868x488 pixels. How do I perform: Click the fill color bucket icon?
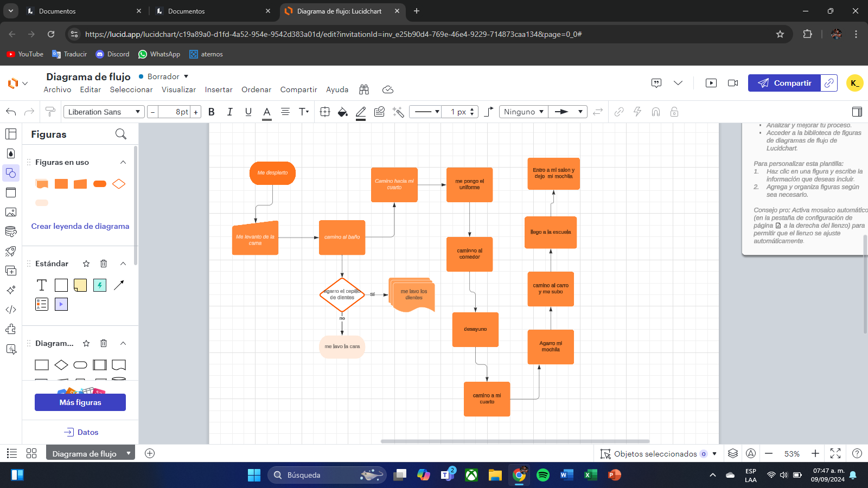342,112
